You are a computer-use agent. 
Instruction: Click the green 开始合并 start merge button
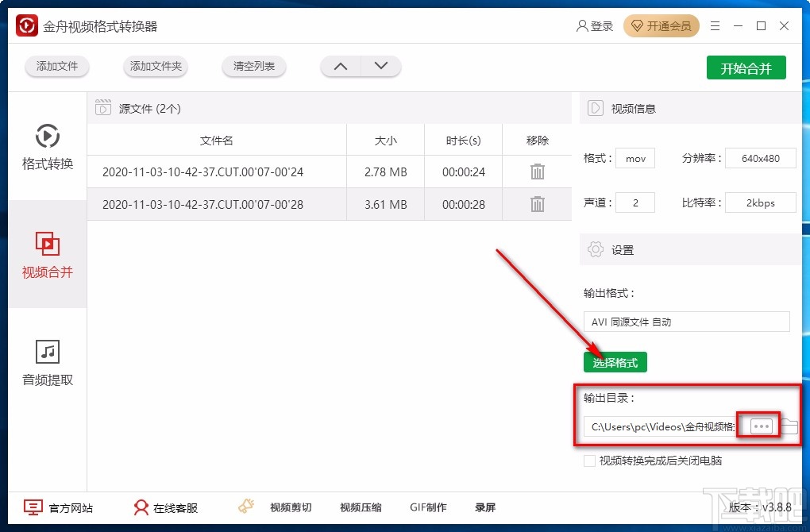click(746, 67)
